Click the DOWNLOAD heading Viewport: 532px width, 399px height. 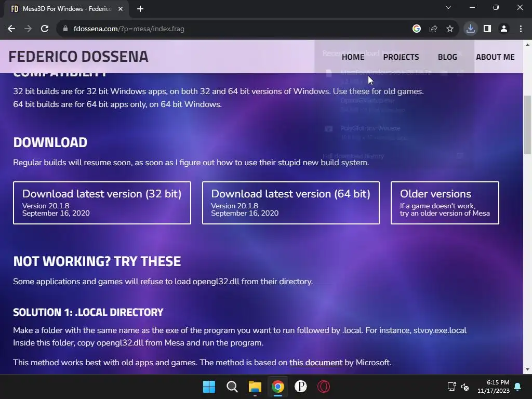(x=50, y=142)
